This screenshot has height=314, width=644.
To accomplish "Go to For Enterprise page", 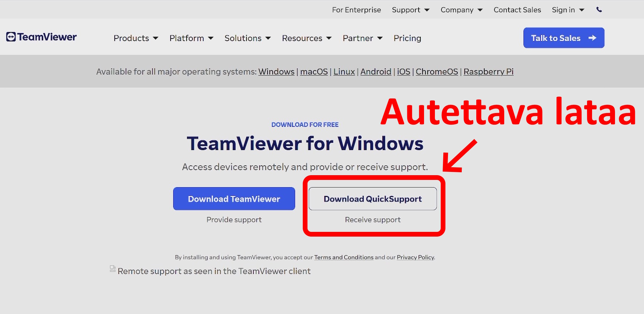I will click(x=356, y=10).
